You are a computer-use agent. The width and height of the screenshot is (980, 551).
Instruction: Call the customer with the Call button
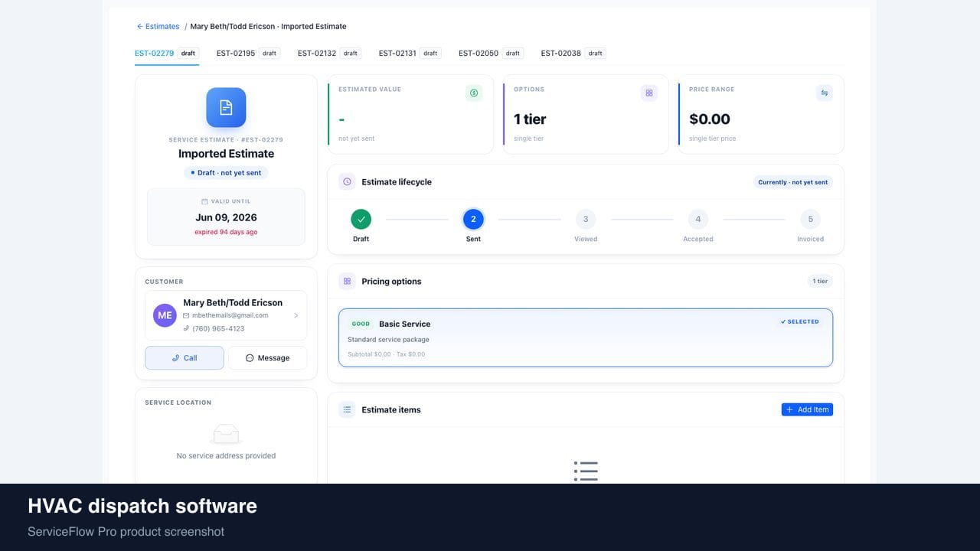[x=185, y=358]
